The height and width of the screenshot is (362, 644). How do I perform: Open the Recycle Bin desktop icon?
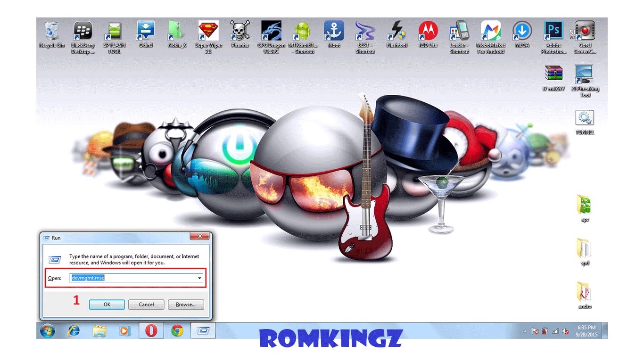coord(52,34)
